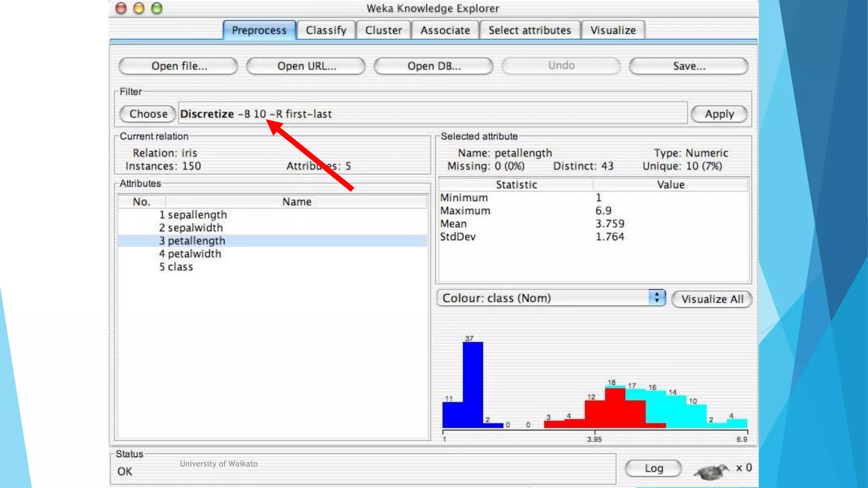Click Choose to pick a filter

click(148, 114)
